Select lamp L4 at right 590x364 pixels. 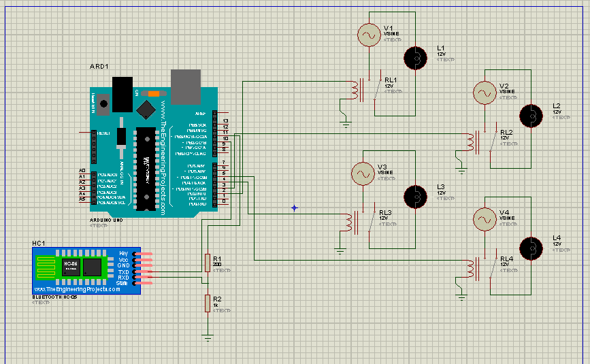click(x=531, y=248)
